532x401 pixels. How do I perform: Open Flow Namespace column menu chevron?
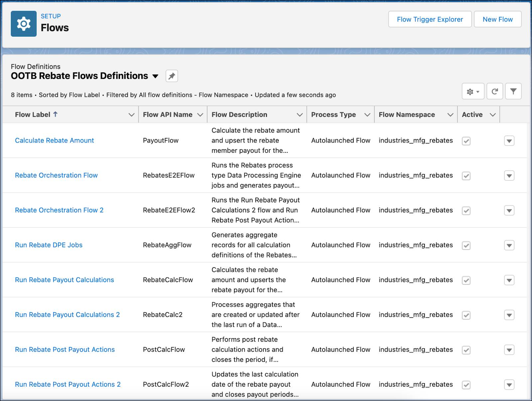[450, 115]
